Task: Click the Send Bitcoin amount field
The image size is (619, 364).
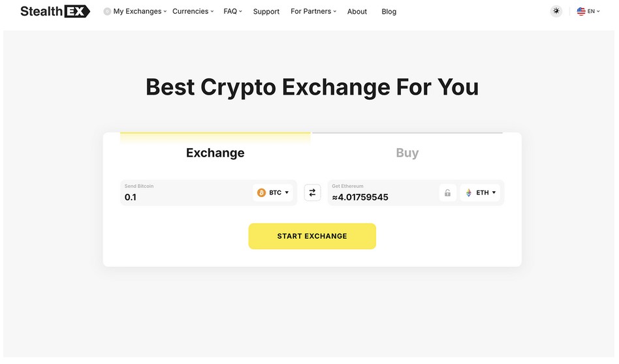Action: [185, 193]
